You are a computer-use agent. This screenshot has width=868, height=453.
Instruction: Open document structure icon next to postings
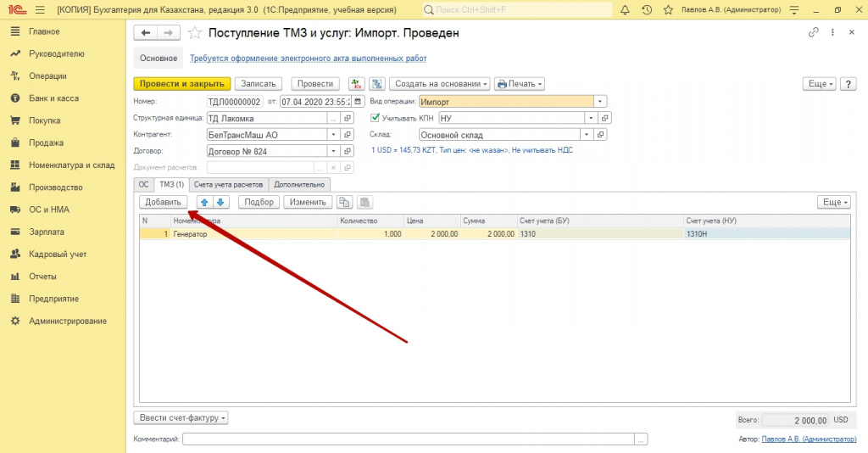377,84
